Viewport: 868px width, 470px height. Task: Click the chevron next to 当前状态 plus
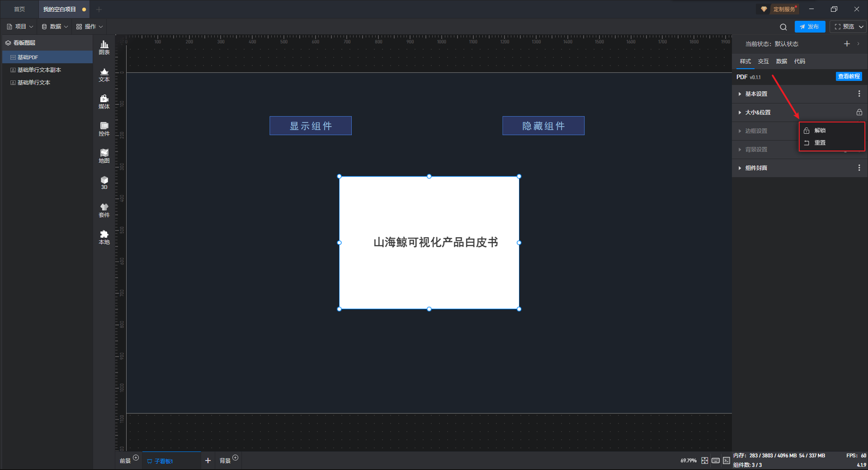pos(858,44)
